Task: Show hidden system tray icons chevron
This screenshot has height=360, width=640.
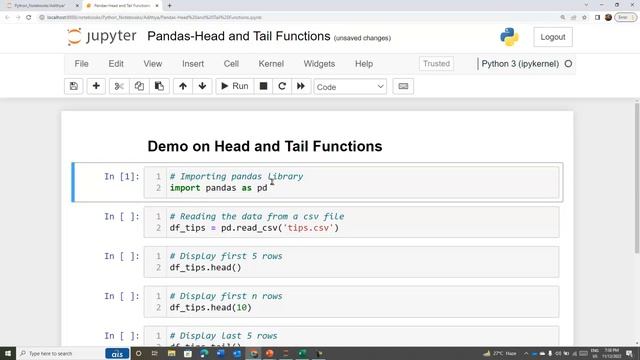Action: click(526, 353)
